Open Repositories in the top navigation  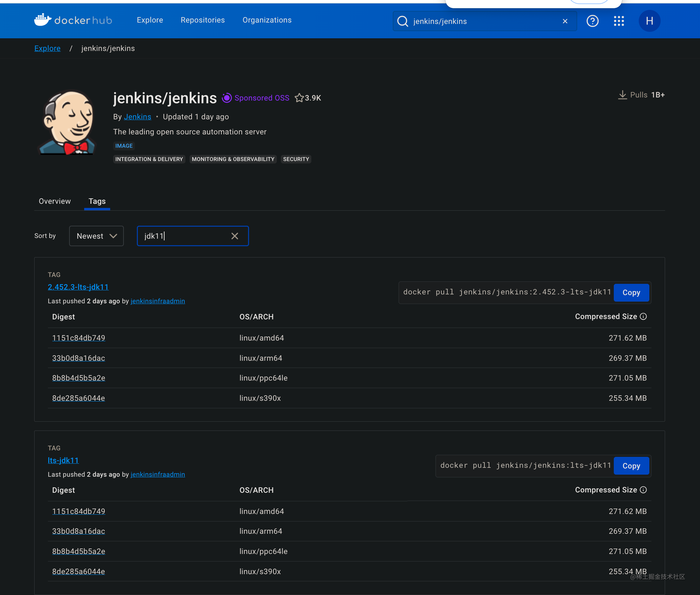tap(203, 20)
